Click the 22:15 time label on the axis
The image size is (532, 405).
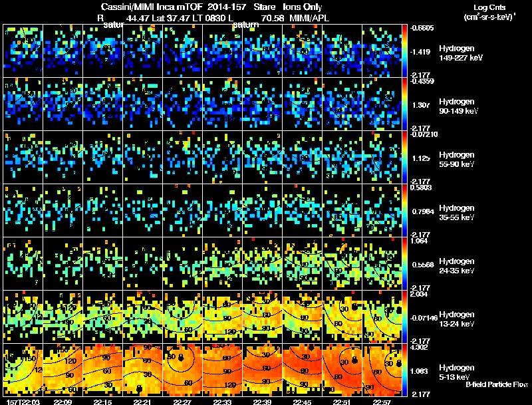click(103, 402)
